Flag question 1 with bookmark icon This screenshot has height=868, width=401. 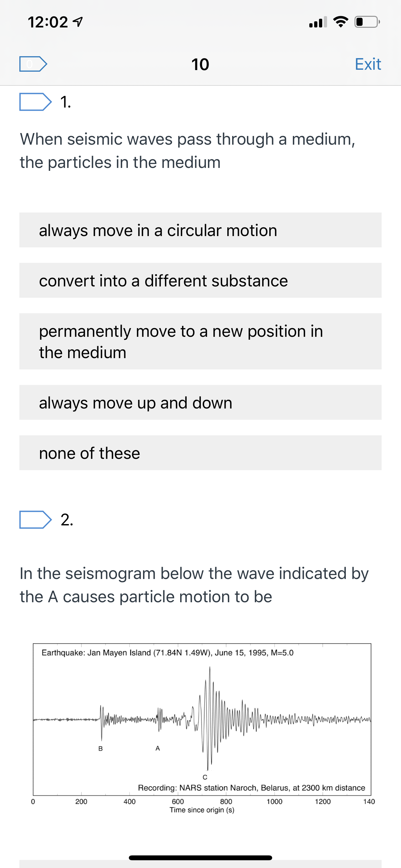click(36, 102)
